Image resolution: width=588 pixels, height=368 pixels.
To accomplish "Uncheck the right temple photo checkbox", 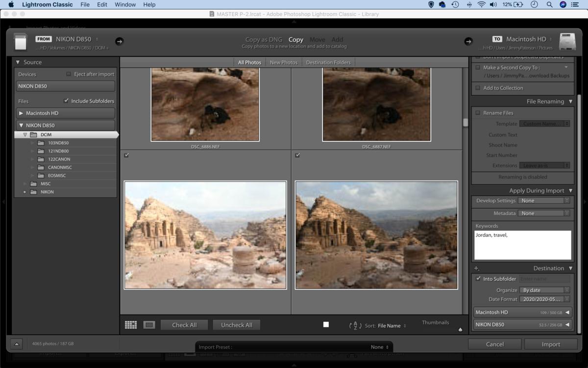I will point(297,155).
